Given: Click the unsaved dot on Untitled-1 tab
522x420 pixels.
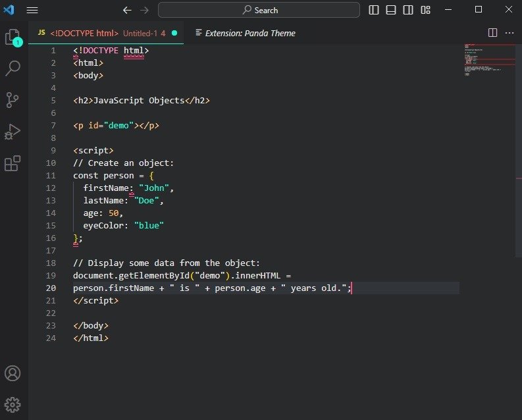Looking at the screenshot, I should [174, 33].
